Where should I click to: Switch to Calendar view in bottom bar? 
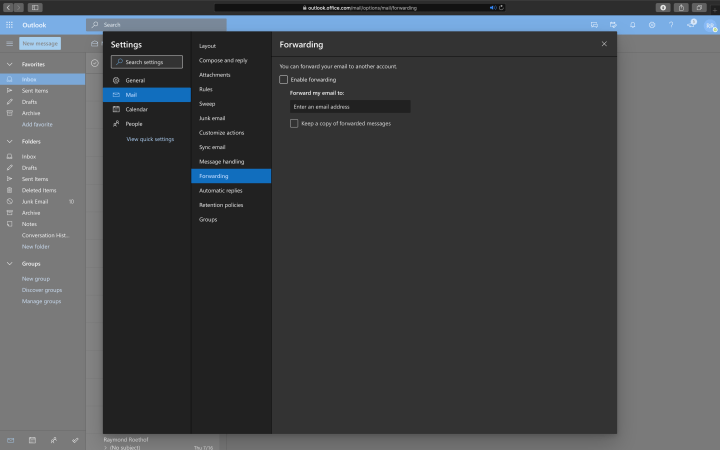click(32, 440)
